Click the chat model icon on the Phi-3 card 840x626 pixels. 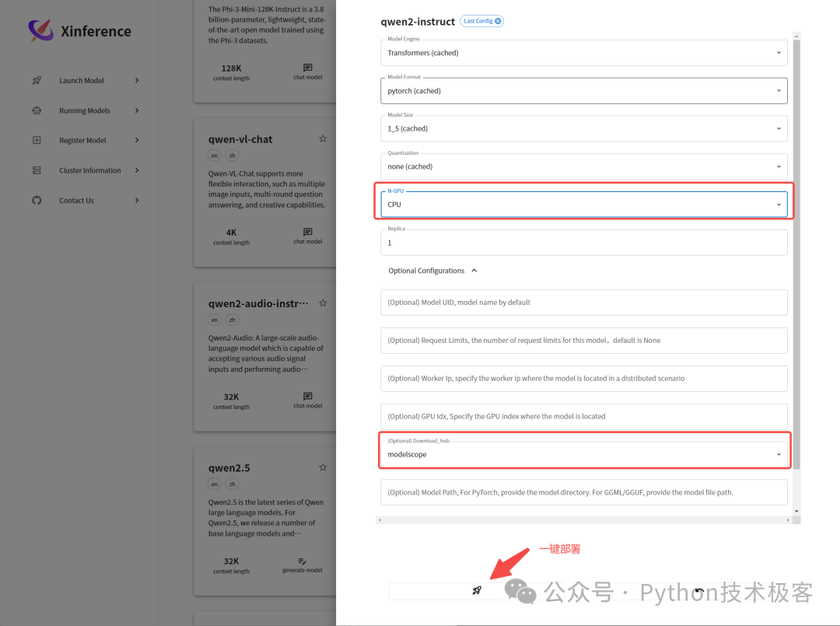[x=307, y=68]
